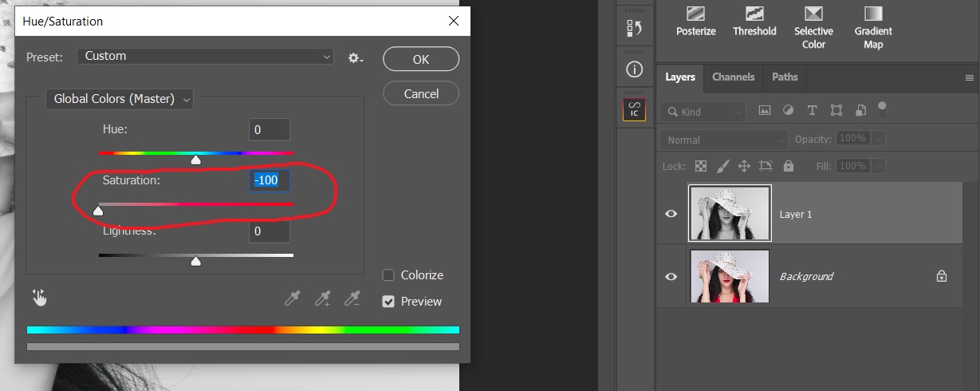Click the Lock all padlock icon
980x391 pixels.
pyautogui.click(x=788, y=166)
